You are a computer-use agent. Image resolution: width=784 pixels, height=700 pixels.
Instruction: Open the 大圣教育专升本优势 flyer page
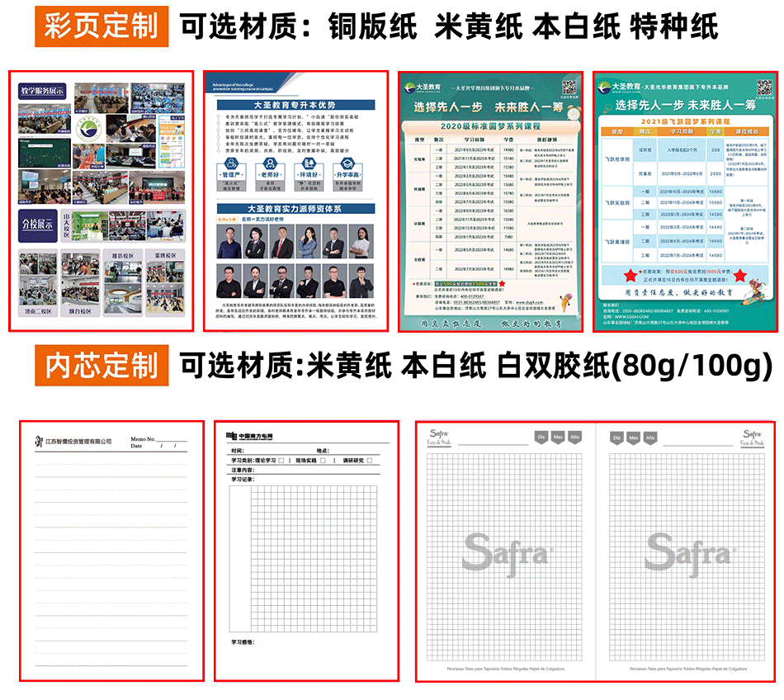click(x=296, y=201)
